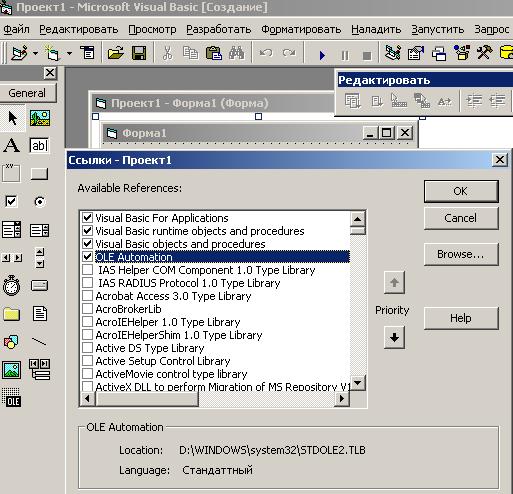The height and width of the screenshot is (494, 513).
Task: Select the CheckBox tool in toolbox
Action: click(11, 201)
